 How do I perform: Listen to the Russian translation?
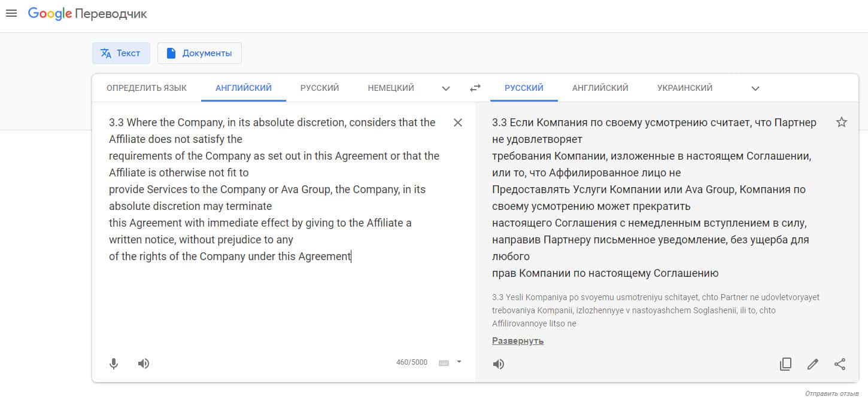[x=499, y=364]
